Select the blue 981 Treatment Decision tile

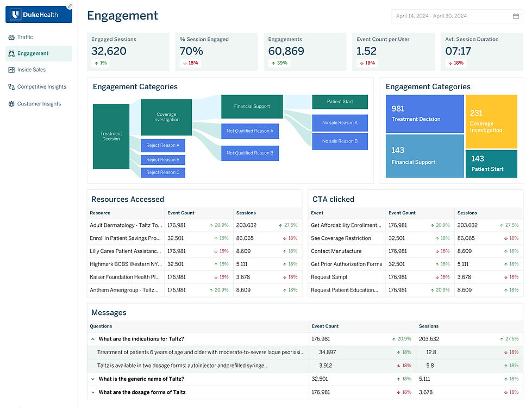pyautogui.click(x=425, y=114)
